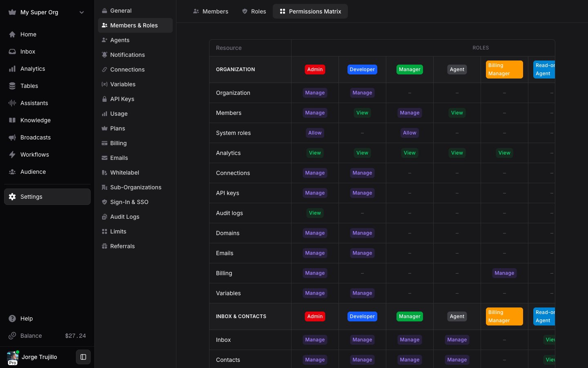This screenshot has height=368, width=588.
Task: Click the Whitelabel swatch icon
Action: (105, 173)
